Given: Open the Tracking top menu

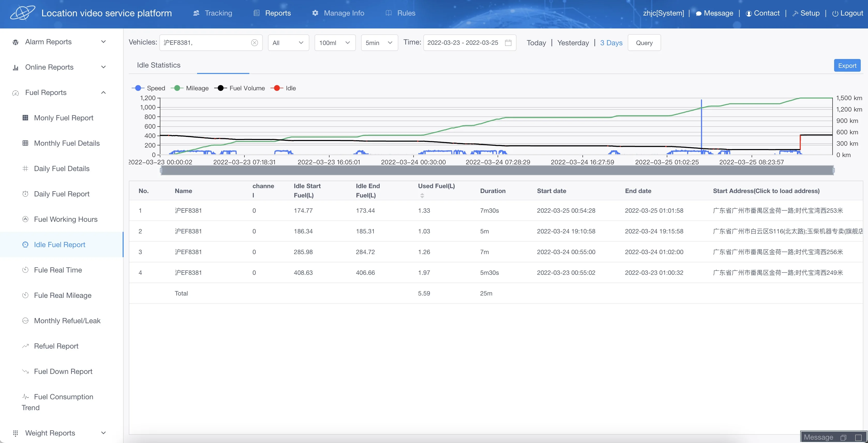Looking at the screenshot, I should 213,13.
